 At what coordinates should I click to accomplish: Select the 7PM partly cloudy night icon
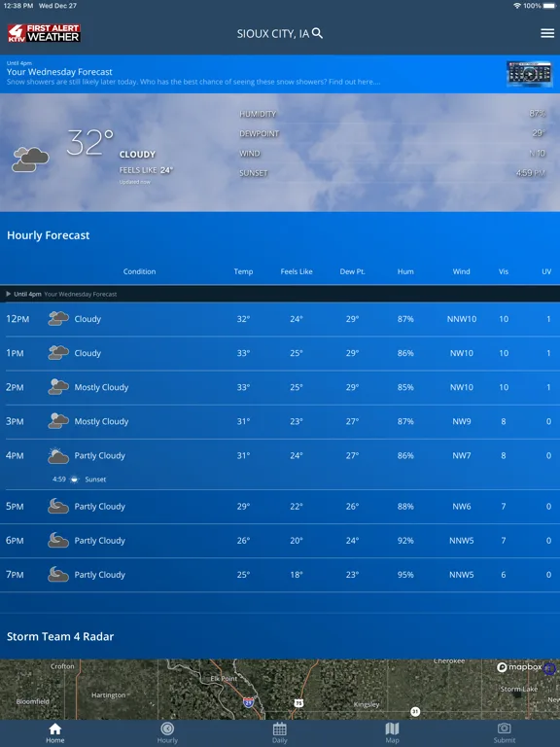[58, 575]
